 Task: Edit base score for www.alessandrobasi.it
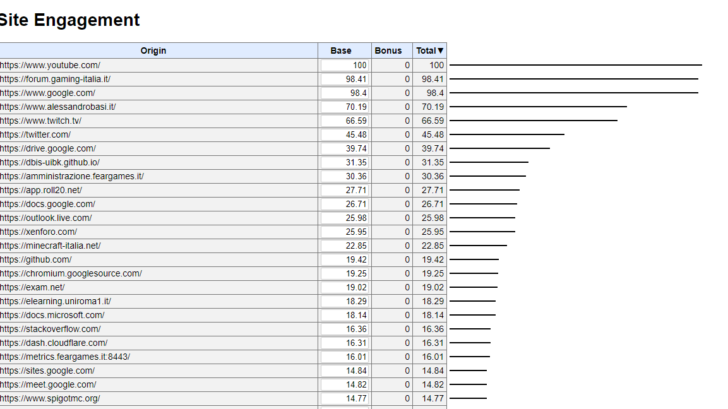pos(344,107)
